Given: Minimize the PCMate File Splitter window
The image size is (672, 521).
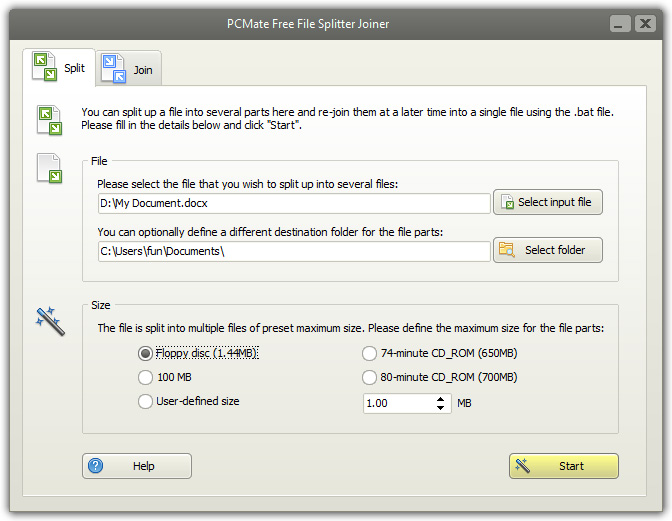Looking at the screenshot, I should pos(620,24).
